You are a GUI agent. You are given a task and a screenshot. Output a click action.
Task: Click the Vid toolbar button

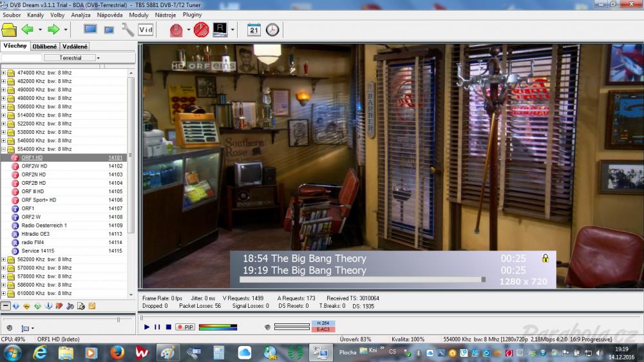click(146, 30)
